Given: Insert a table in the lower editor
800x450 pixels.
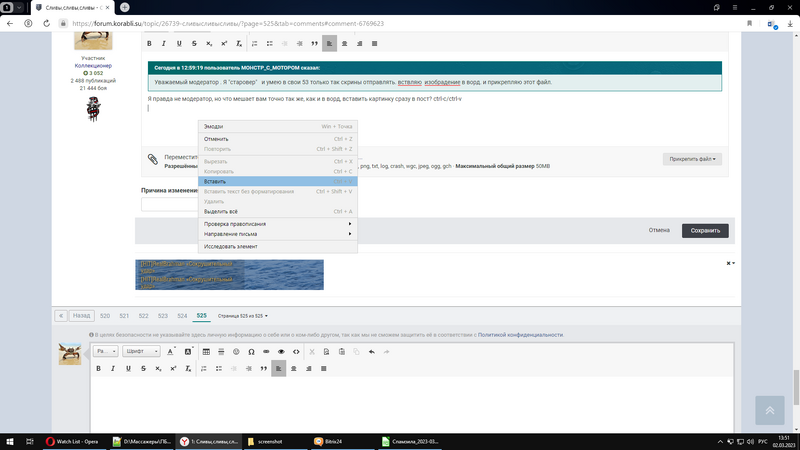Looking at the screenshot, I should coord(206,352).
